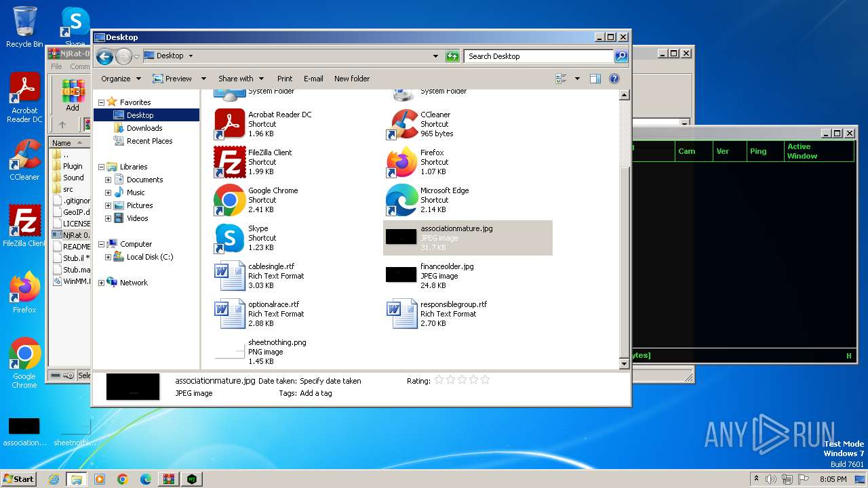Click the Explorer Forward button

[x=123, y=57]
